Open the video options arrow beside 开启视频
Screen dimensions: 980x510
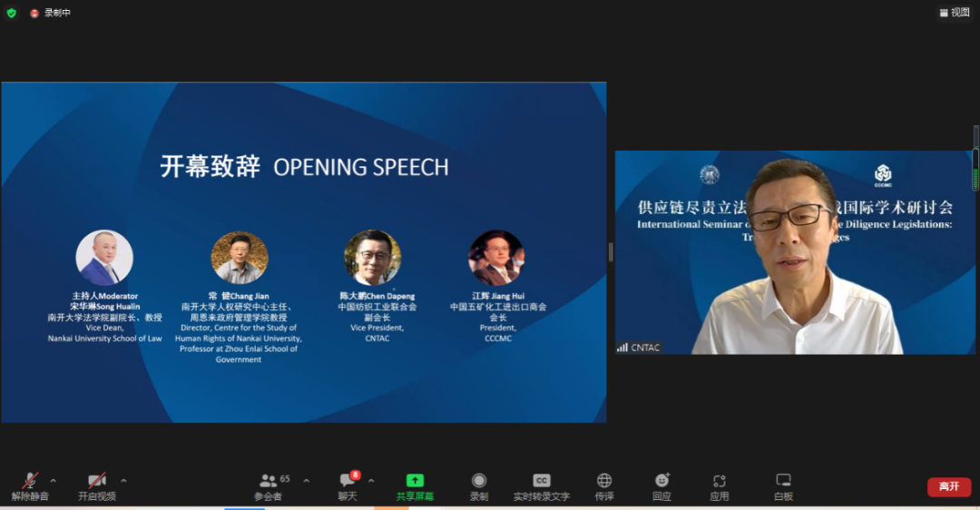(123, 480)
